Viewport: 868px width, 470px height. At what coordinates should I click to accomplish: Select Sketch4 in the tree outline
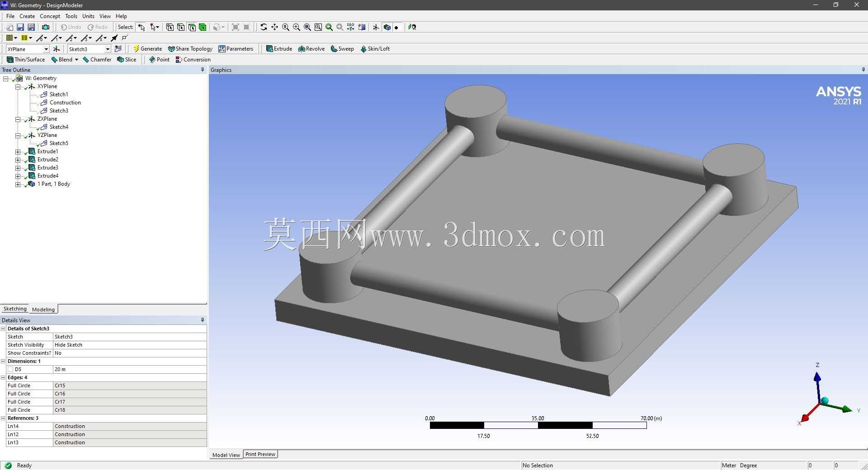pos(59,127)
